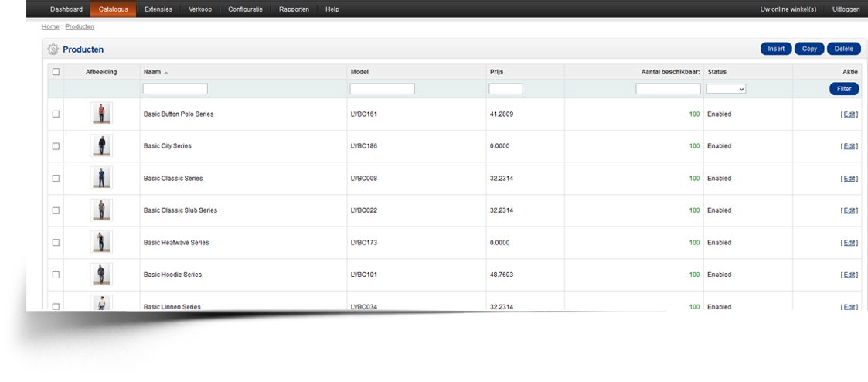Open the Catalogus menu
868x382 pixels.
pyautogui.click(x=114, y=9)
